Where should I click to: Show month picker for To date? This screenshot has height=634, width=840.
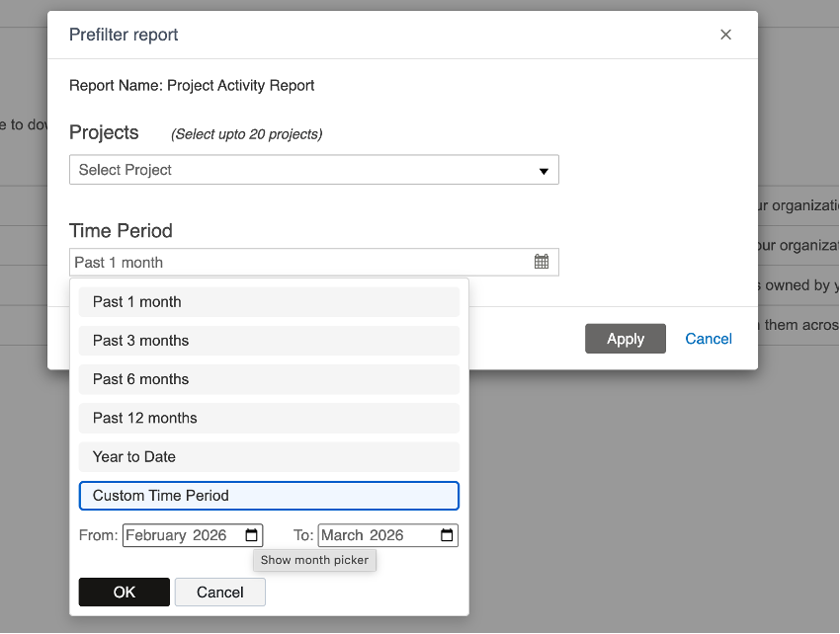(x=448, y=535)
